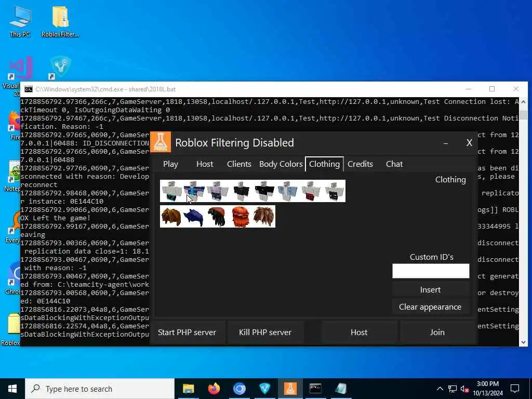Viewport: 532px width, 399px height.
Task: Pick the spiky light brown hair
Action: [264, 217]
